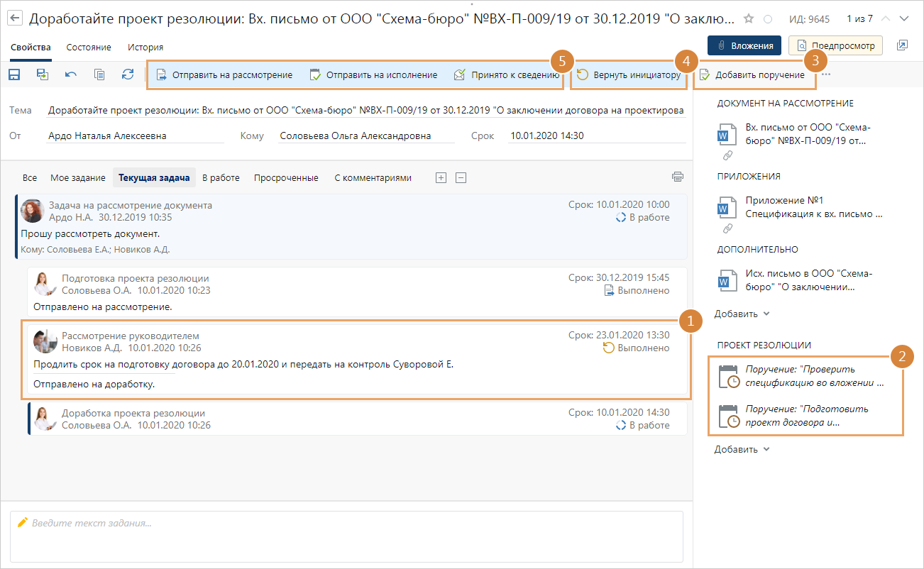Open card in new window icon
924x569 pixels.
pos(902,45)
